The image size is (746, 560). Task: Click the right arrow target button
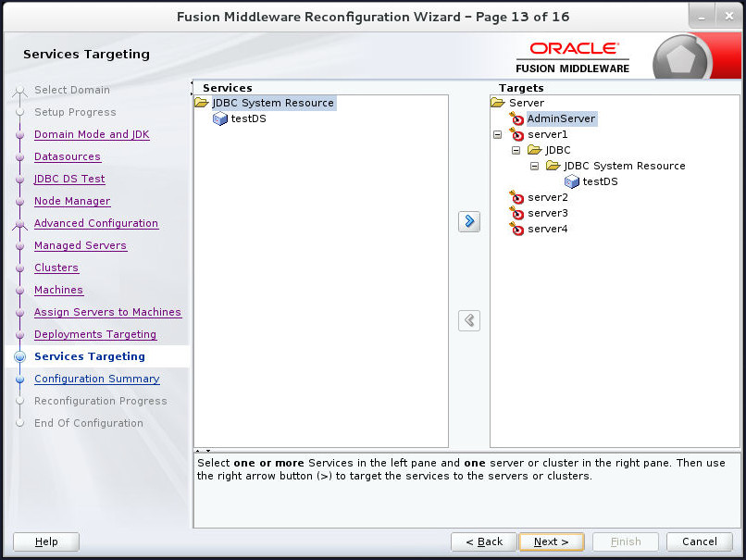[x=469, y=222]
